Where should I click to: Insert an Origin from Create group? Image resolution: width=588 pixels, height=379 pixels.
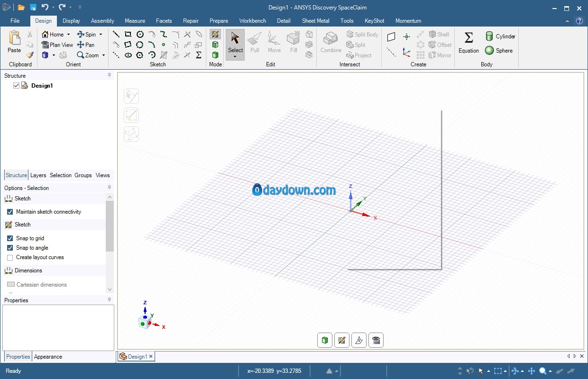coord(406,52)
